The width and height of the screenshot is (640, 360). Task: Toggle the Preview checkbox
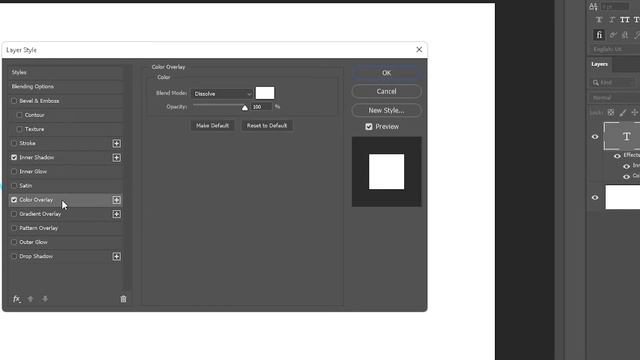tap(369, 127)
